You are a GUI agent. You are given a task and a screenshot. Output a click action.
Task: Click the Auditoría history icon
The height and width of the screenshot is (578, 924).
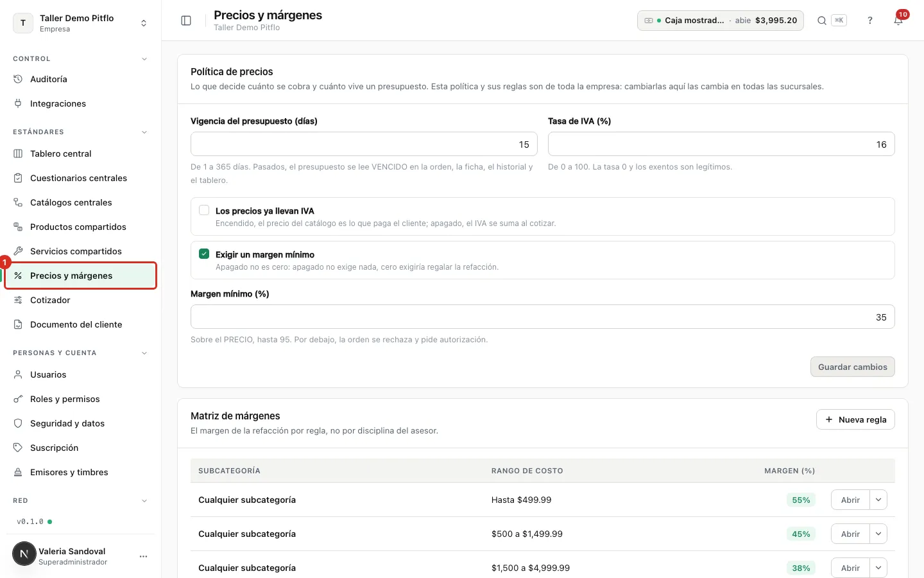(18, 79)
